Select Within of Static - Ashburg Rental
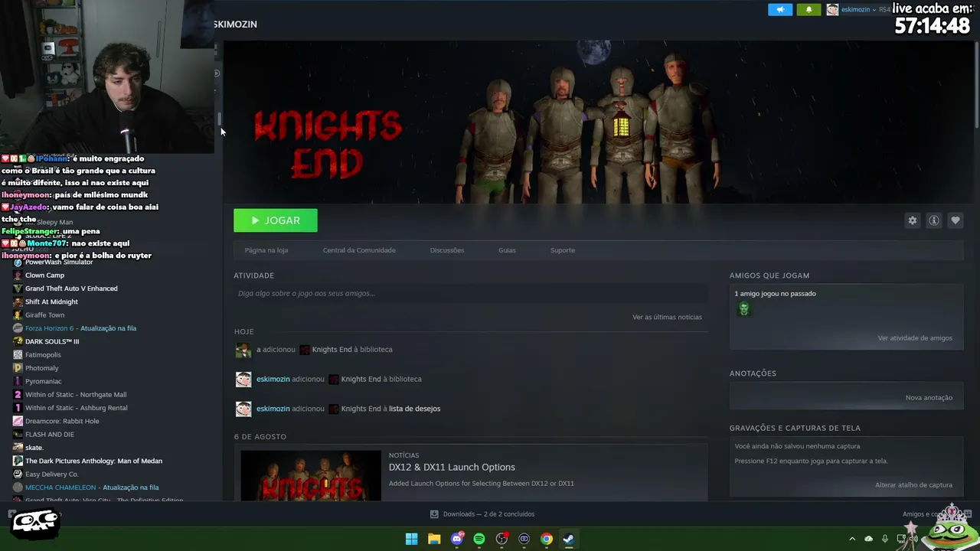980x551 pixels. click(76, 408)
